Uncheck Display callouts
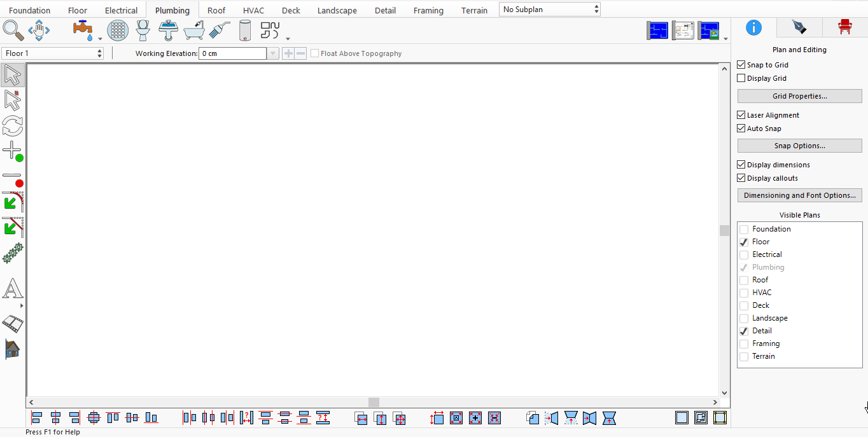The width and height of the screenshot is (868, 437). click(741, 178)
